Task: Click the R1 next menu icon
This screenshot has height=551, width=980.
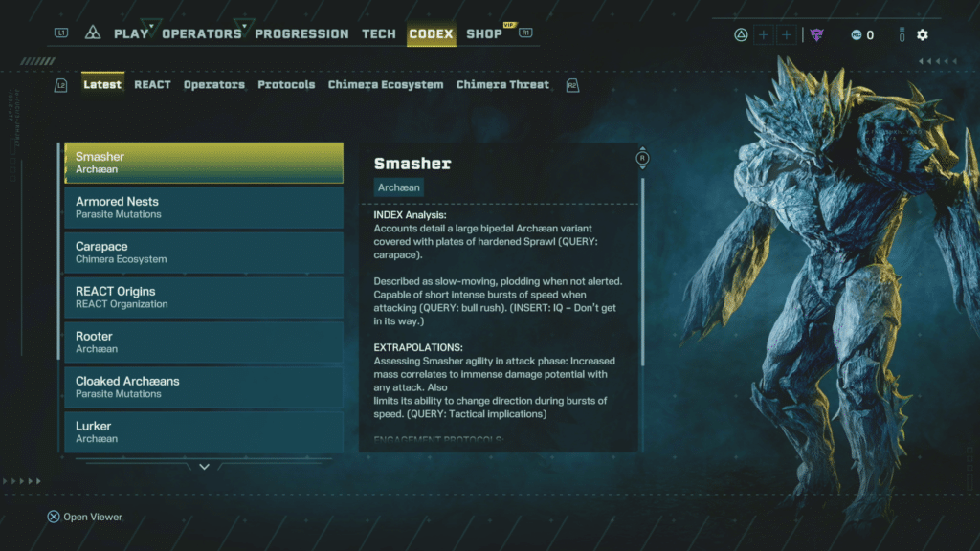Action: pos(525,33)
